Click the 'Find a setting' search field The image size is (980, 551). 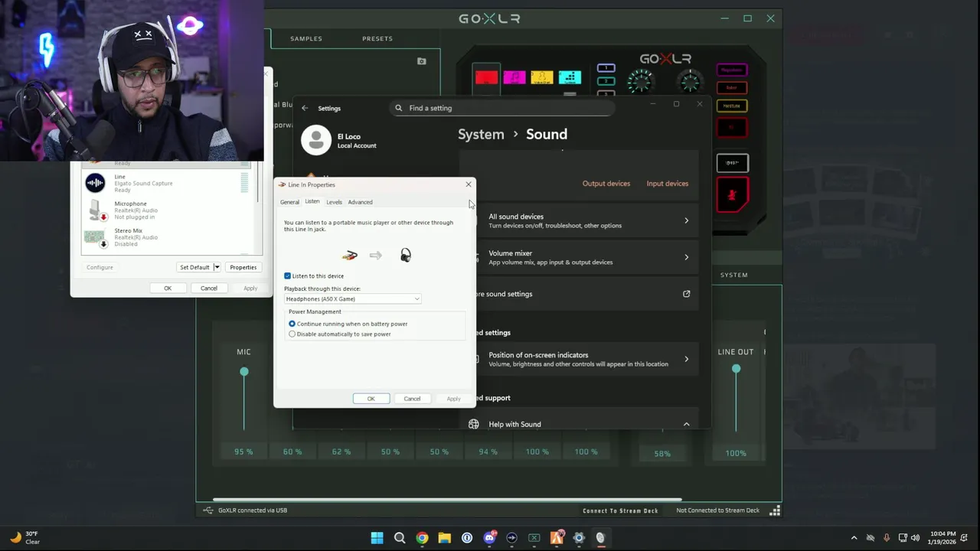click(501, 108)
